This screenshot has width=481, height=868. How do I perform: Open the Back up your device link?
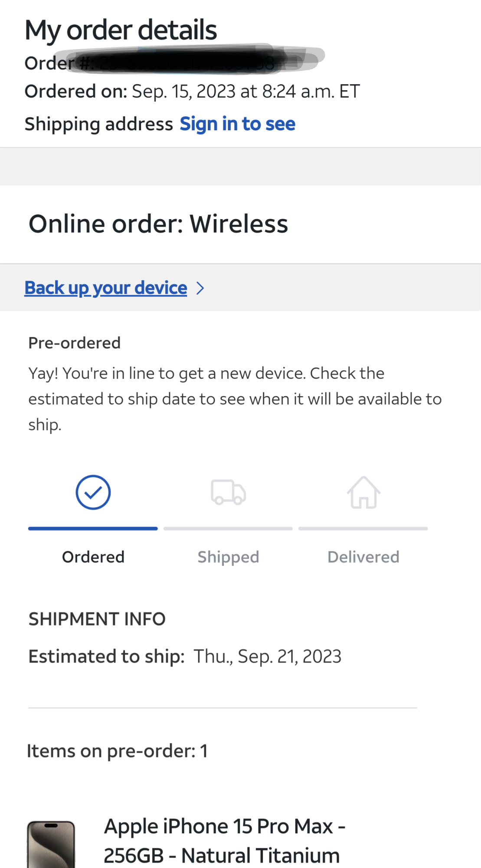pyautogui.click(x=106, y=288)
